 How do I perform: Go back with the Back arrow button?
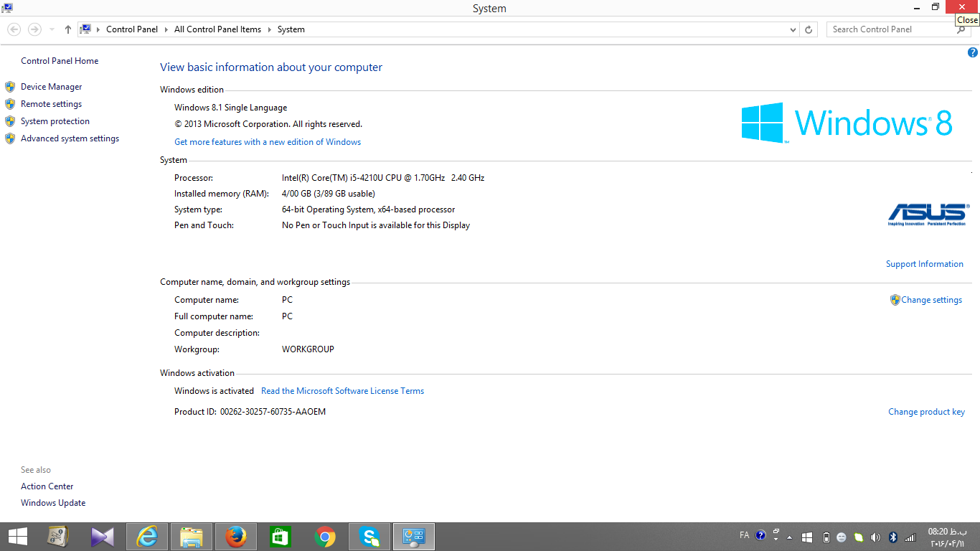[x=14, y=29]
